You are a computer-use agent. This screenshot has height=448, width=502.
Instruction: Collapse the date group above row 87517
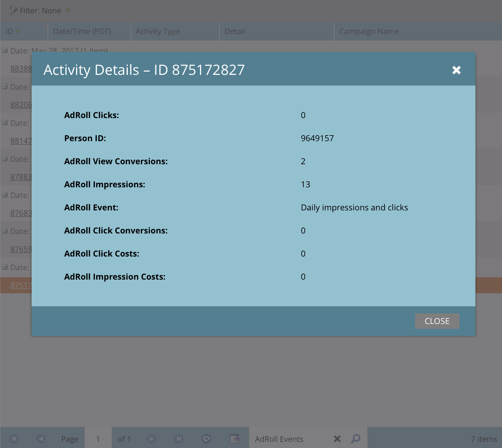[5, 267]
